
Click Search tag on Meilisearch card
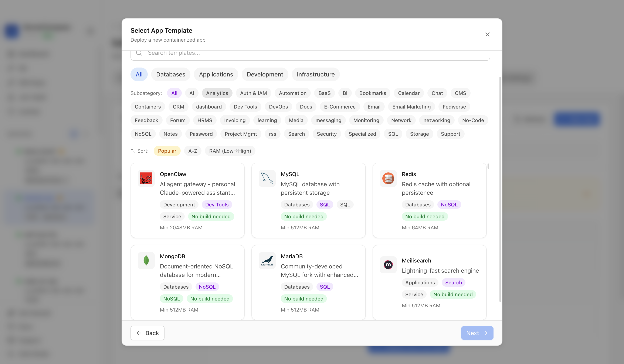453,282
